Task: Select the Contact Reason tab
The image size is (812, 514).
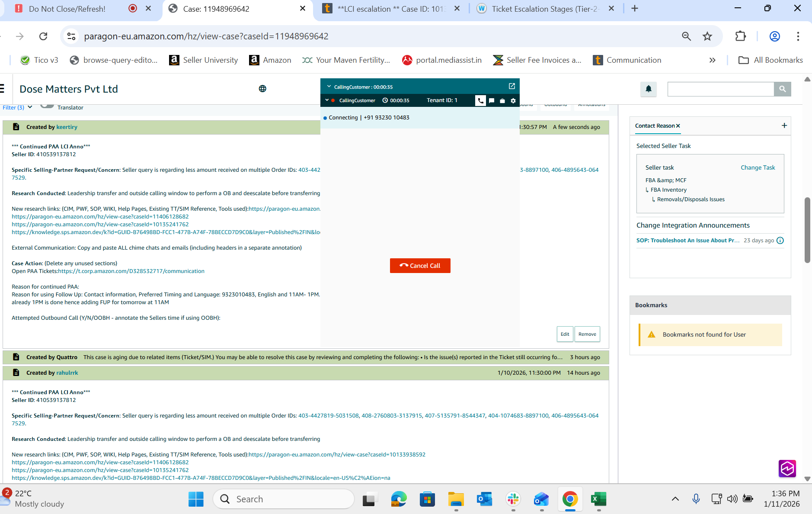Action: click(x=655, y=126)
